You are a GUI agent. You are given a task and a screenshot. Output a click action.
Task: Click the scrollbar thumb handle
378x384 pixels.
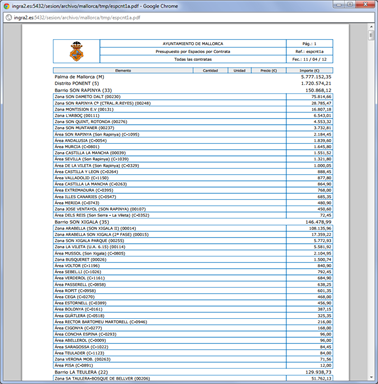pos(371,35)
